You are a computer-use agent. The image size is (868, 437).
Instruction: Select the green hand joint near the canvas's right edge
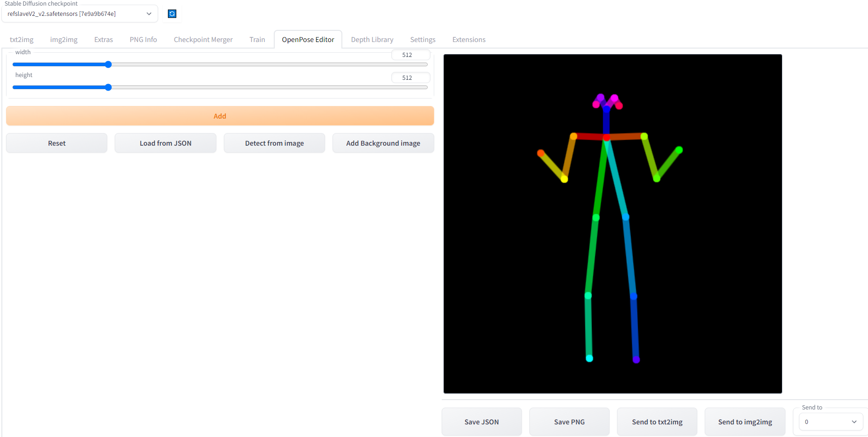pos(679,150)
